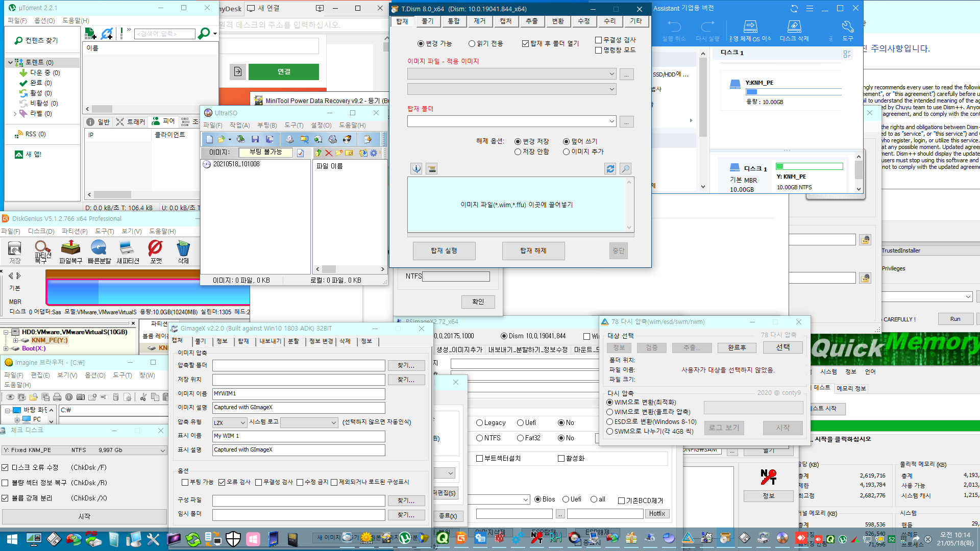Click the refresh icon in Partition Assistant title bar

coord(794,8)
